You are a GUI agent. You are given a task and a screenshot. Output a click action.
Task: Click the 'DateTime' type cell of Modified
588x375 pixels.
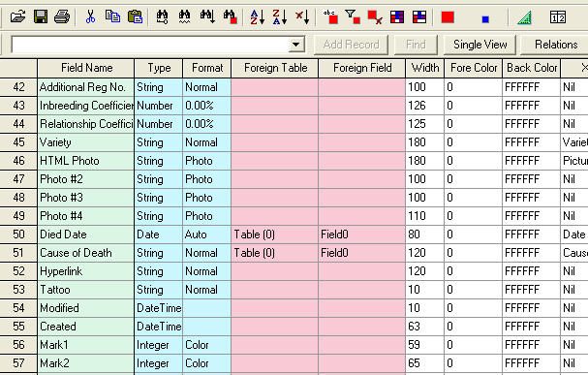[x=159, y=308]
